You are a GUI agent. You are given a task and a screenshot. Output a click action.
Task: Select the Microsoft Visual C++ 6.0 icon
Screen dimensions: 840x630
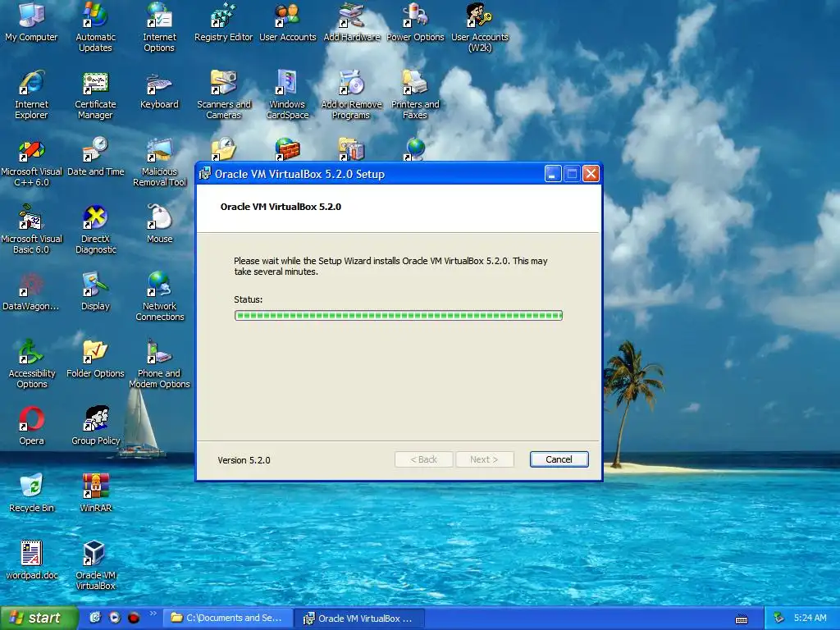point(31,162)
